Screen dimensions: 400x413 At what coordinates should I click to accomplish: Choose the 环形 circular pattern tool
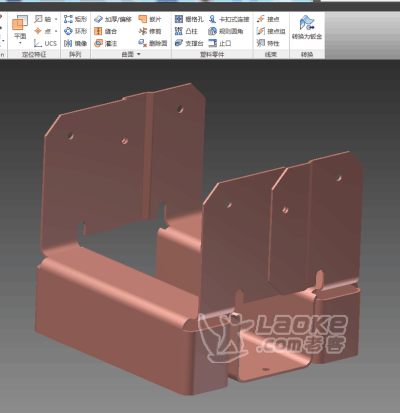[75, 31]
